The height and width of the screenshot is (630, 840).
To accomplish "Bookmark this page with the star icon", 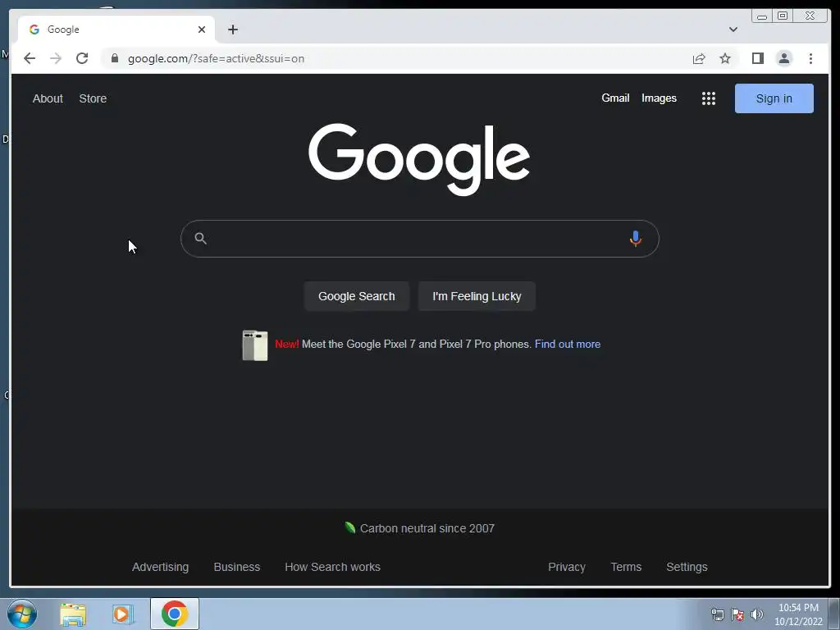I will [x=725, y=58].
